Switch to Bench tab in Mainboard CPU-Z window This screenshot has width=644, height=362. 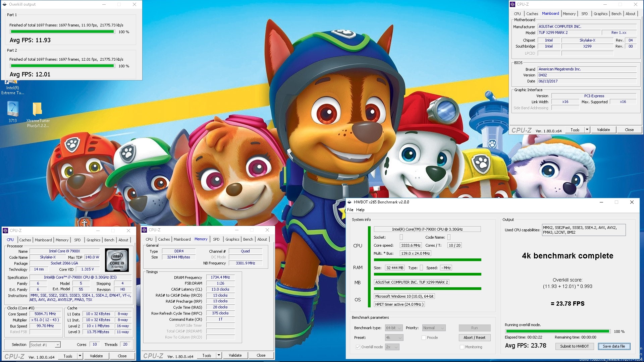tap(616, 14)
